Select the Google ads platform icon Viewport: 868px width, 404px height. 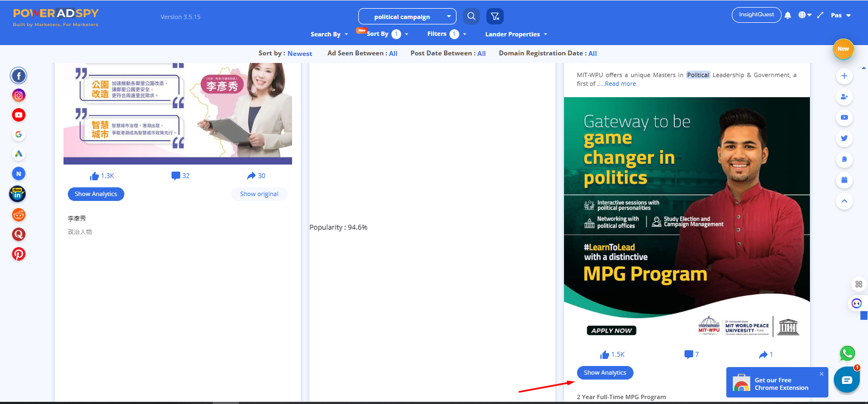coord(18,135)
